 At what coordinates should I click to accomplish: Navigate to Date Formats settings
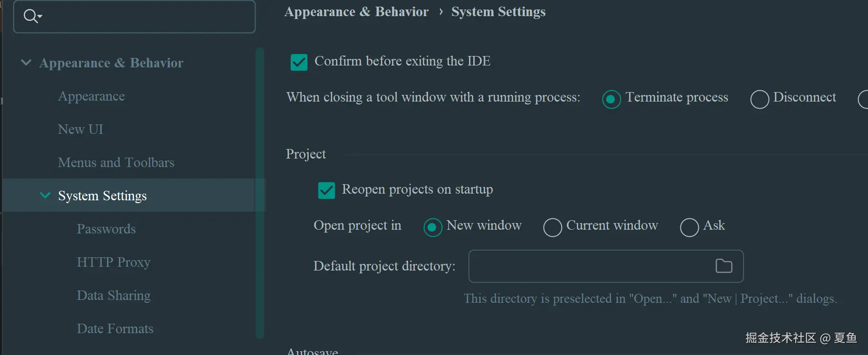click(115, 329)
